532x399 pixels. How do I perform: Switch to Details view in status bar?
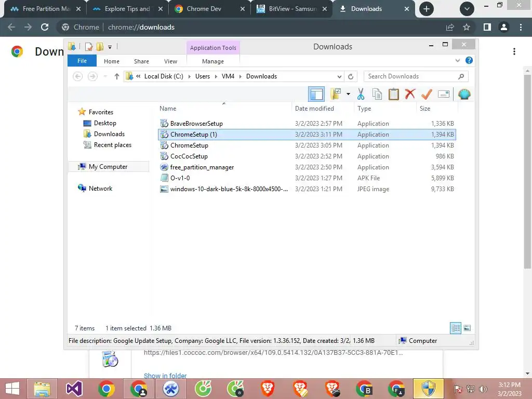coord(456,328)
